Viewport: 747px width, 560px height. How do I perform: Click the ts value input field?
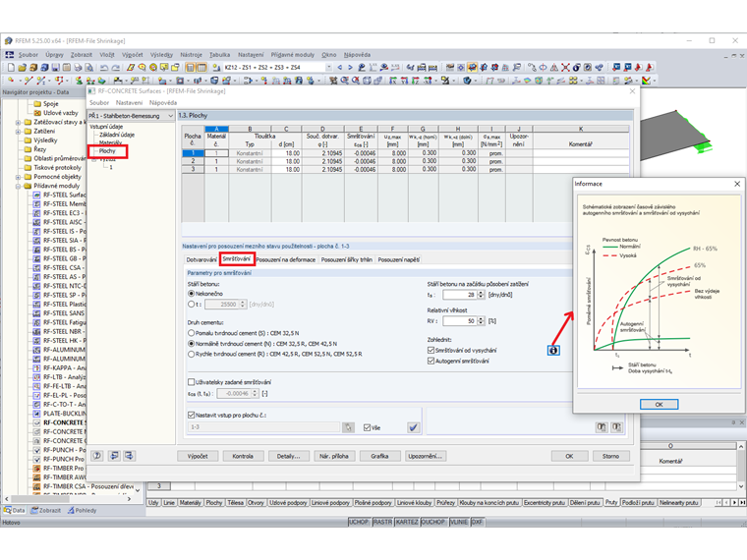(460, 295)
